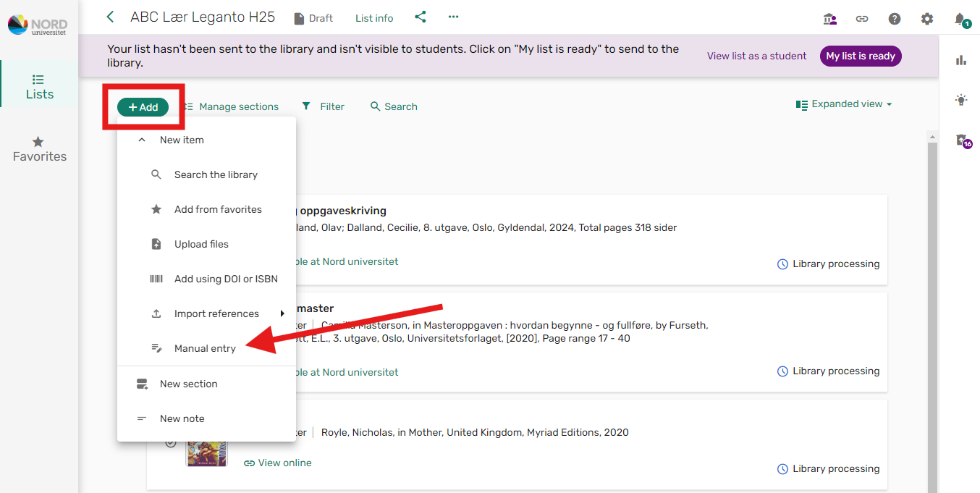Open the side panel icon with 16 badge
Screen dimensions: 980x493
[963, 140]
